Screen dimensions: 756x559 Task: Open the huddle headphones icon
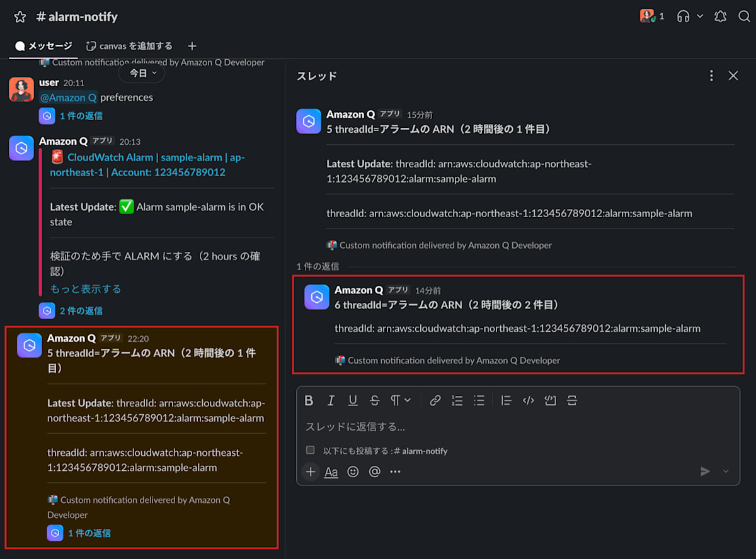pyautogui.click(x=683, y=16)
